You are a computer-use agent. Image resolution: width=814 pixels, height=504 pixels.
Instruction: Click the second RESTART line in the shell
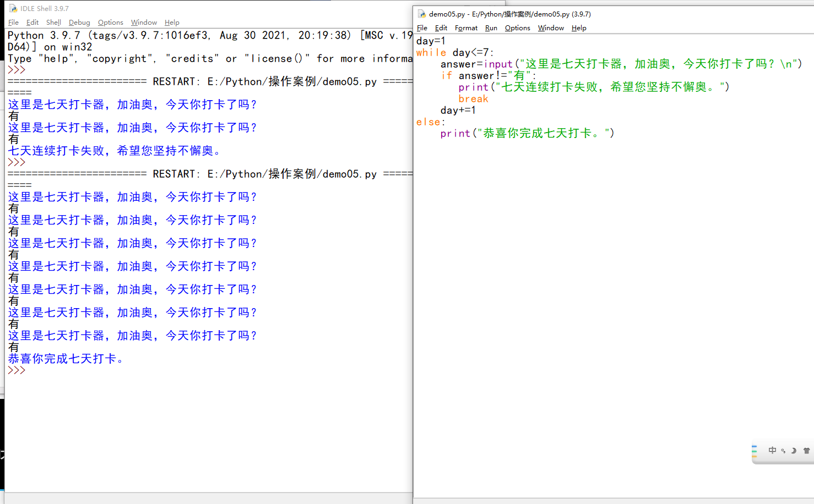tap(210, 174)
